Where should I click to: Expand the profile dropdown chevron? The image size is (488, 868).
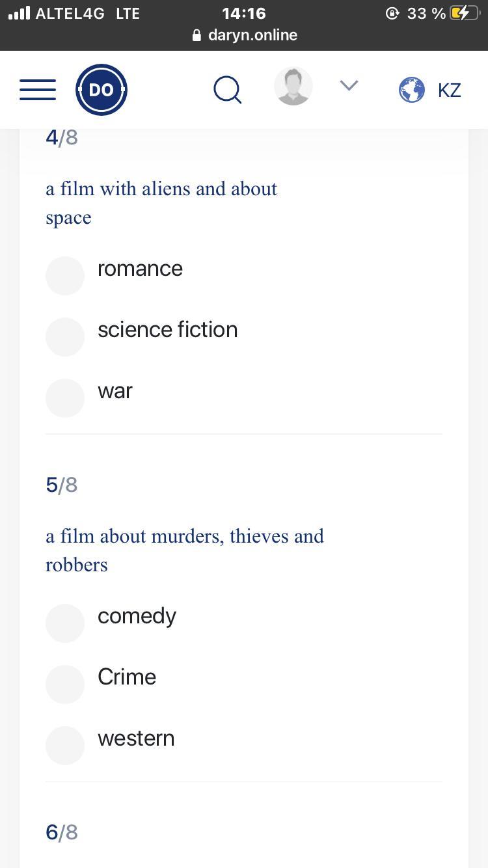click(x=349, y=86)
